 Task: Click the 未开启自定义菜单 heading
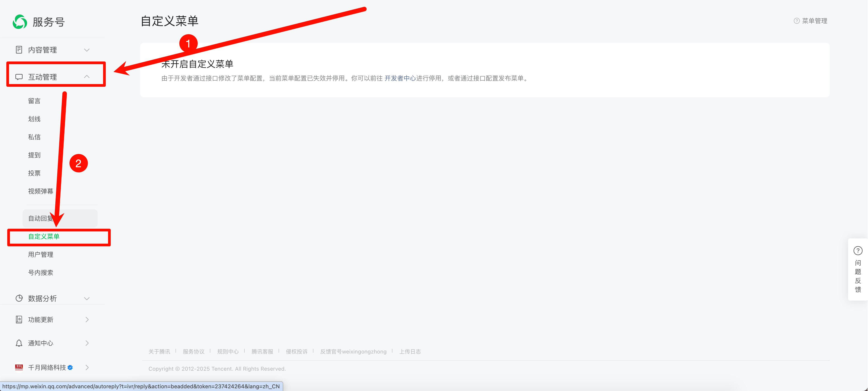point(198,64)
